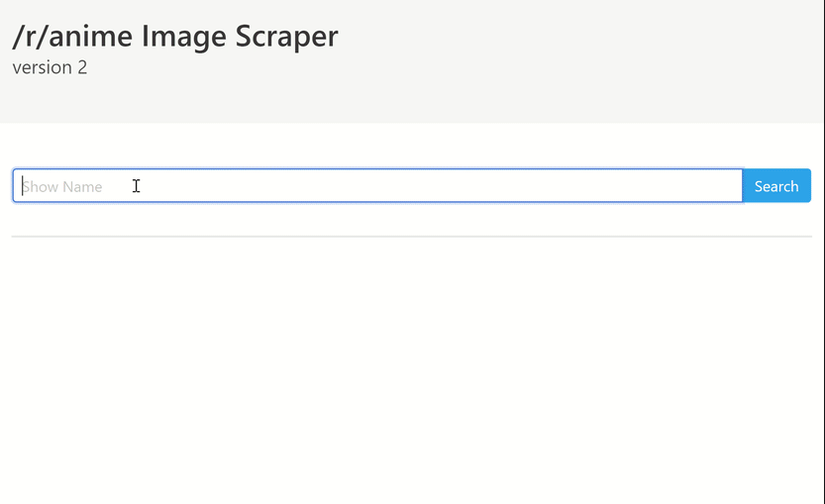This screenshot has height=504, width=825.
Task: Click the word Image in the title
Action: (x=183, y=37)
